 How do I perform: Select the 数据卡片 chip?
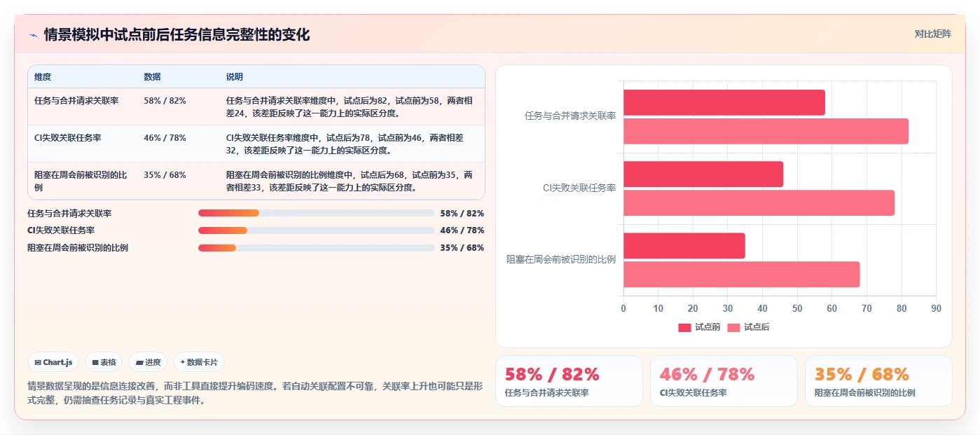click(x=199, y=362)
